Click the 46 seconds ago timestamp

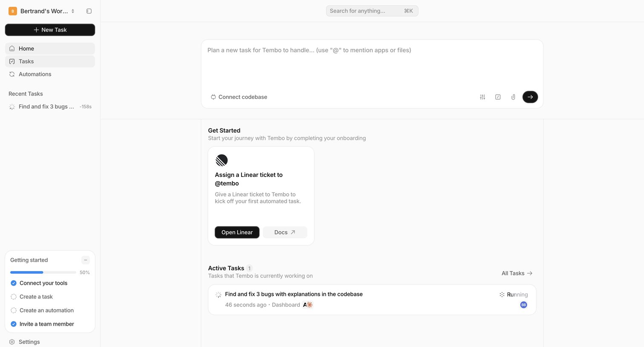(x=246, y=305)
